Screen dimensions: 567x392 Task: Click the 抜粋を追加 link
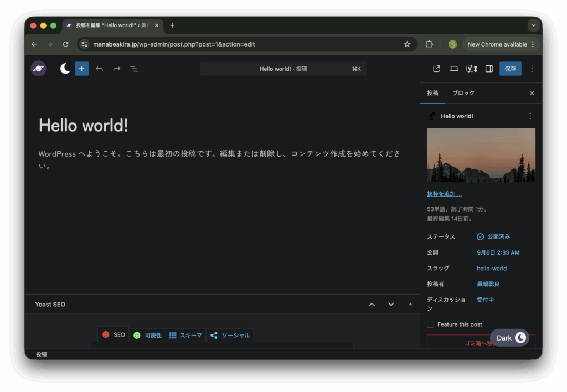point(444,194)
